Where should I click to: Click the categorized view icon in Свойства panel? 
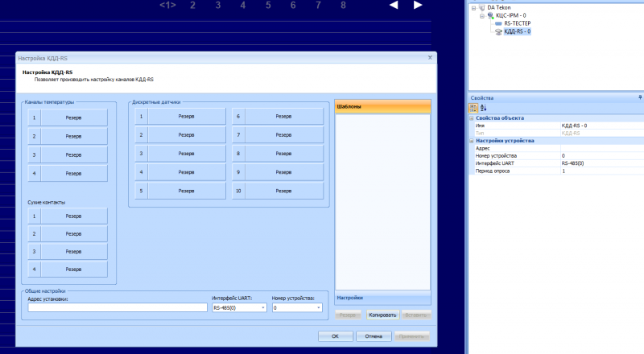473,108
